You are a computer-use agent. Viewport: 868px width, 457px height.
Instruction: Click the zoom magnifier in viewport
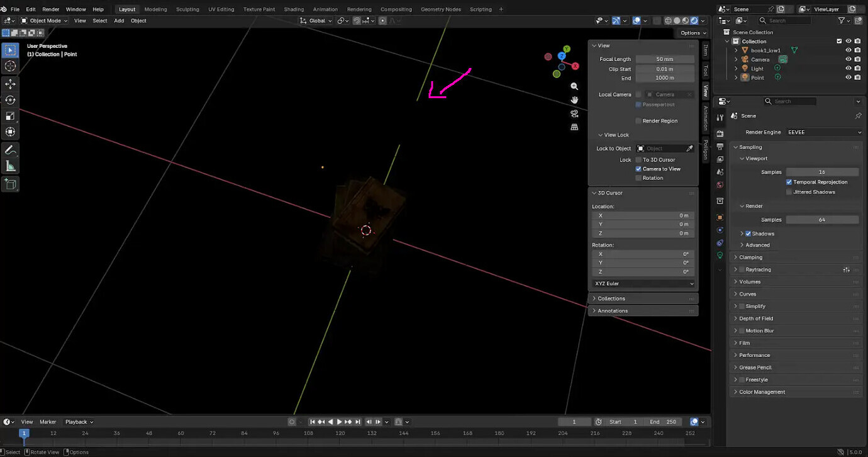pyautogui.click(x=574, y=86)
